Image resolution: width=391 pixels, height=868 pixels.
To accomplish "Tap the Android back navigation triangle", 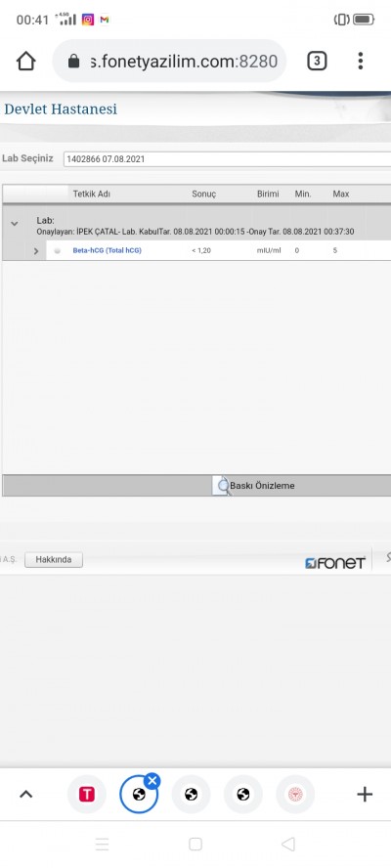I will (288, 844).
